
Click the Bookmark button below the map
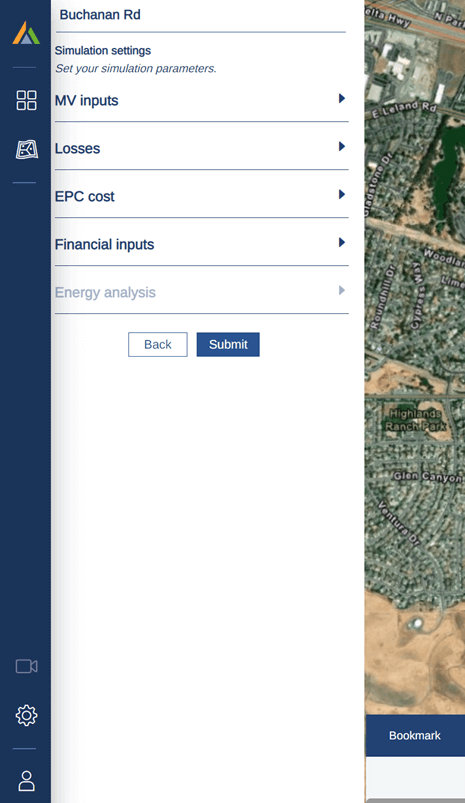point(415,735)
